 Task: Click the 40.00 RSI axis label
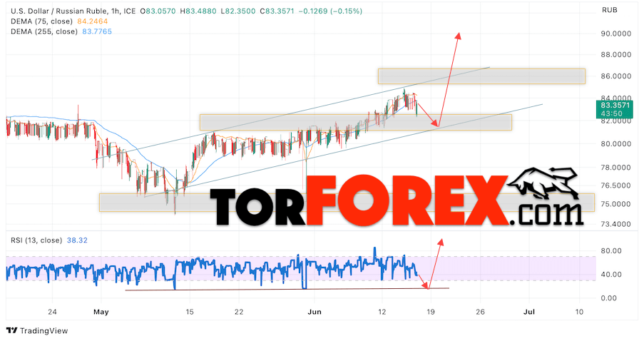611,275
